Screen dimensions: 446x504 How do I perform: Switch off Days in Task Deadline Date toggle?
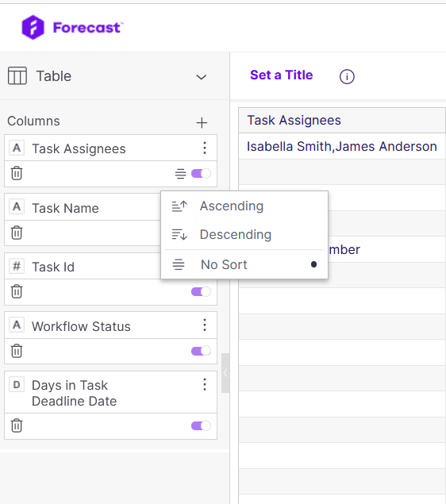pos(201,426)
